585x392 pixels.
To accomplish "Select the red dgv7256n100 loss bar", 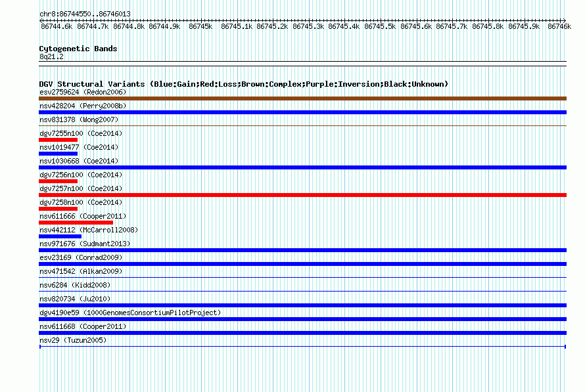I will pos(59,181).
